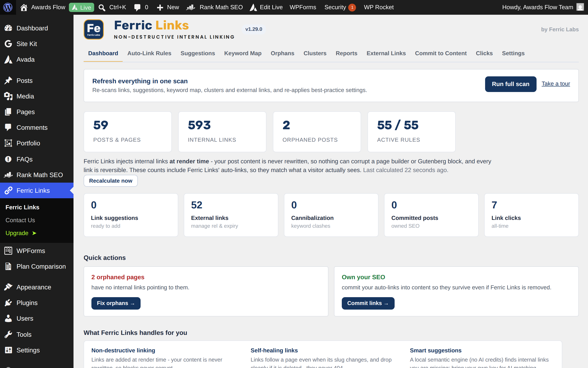
Task: Switch to the Suggestions tab
Action: [198, 53]
